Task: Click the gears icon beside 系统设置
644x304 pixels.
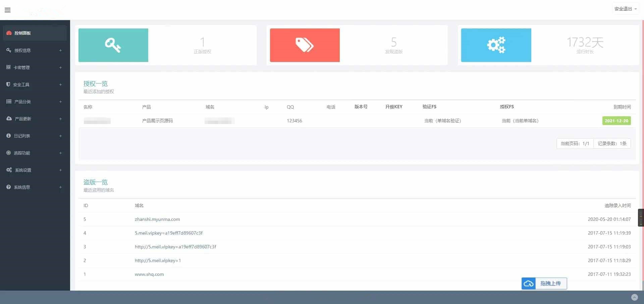Action: pyautogui.click(x=9, y=170)
